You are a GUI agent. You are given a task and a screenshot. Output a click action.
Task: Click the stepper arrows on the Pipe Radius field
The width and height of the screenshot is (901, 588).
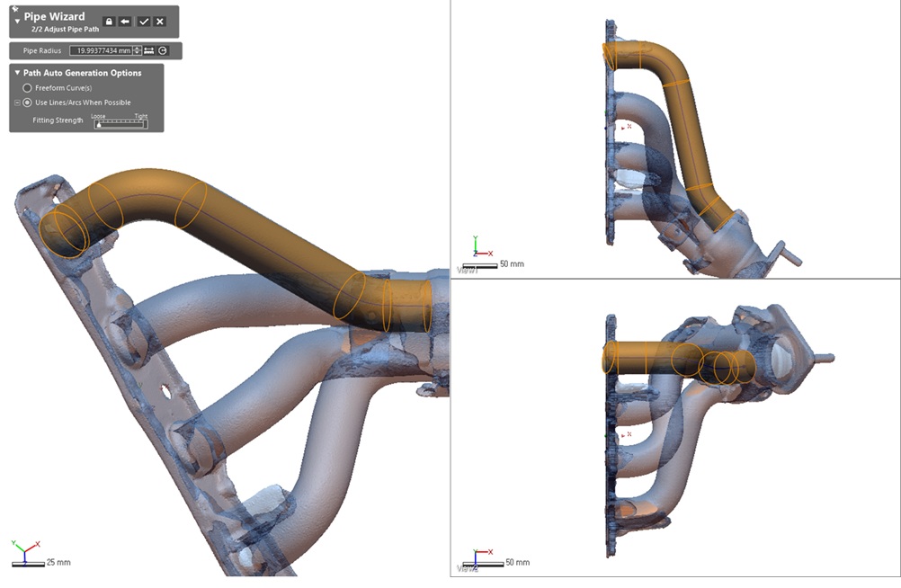pyautogui.click(x=137, y=50)
